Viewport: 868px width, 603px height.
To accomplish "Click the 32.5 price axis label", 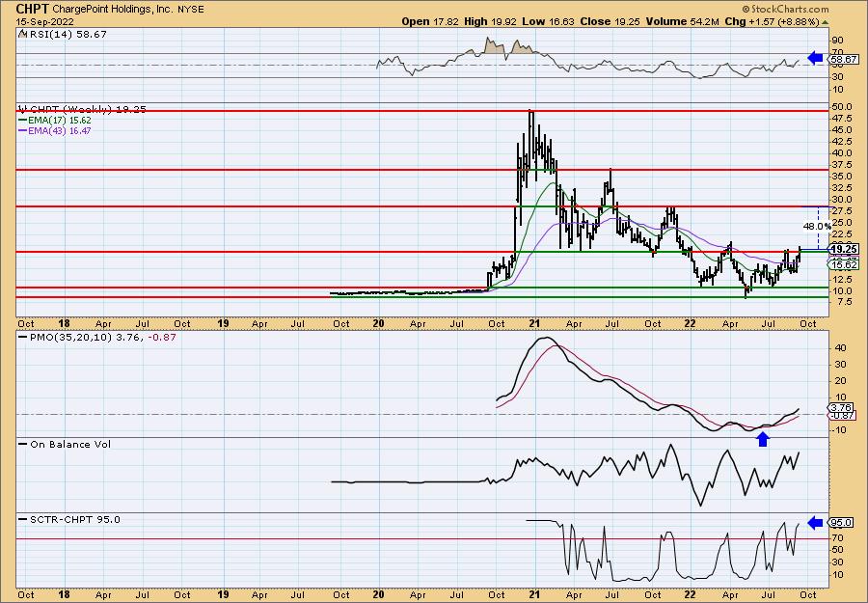I will pos(842,188).
